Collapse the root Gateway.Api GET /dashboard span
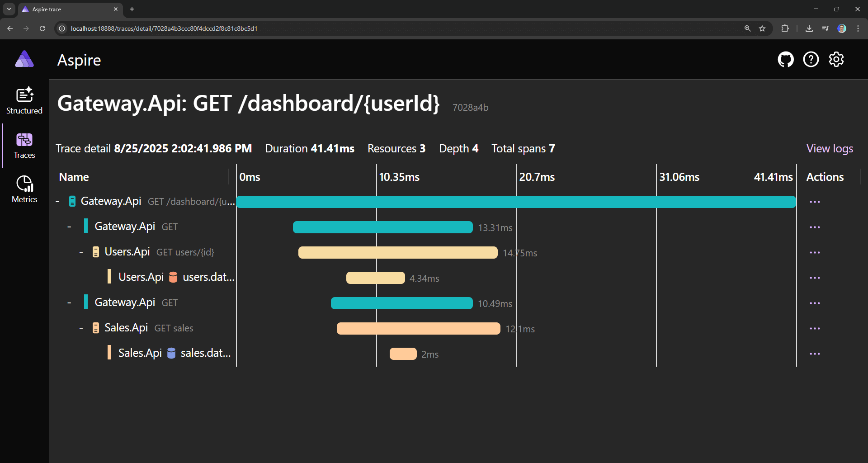Viewport: 868px width, 463px height. coord(58,202)
